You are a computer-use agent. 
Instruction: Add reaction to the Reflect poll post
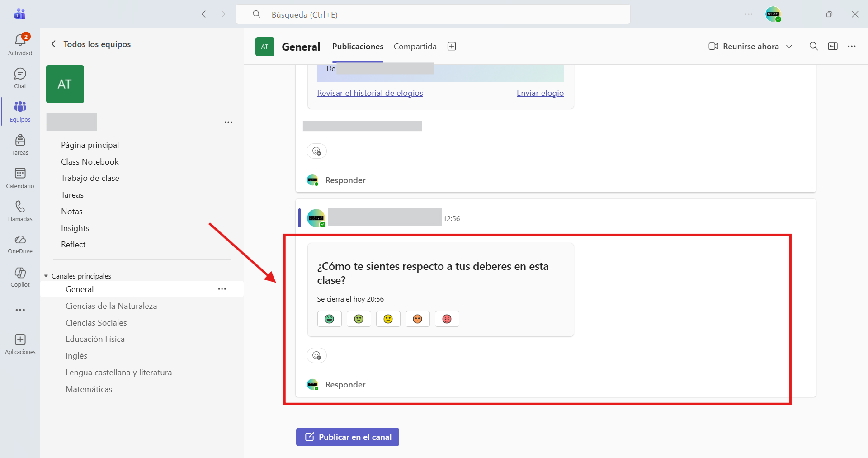point(316,355)
